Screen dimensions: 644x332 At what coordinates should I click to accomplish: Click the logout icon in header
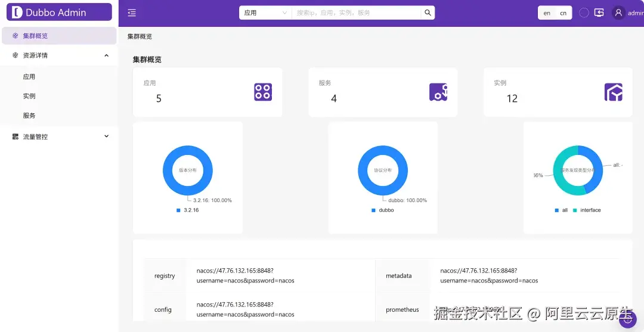click(x=599, y=13)
